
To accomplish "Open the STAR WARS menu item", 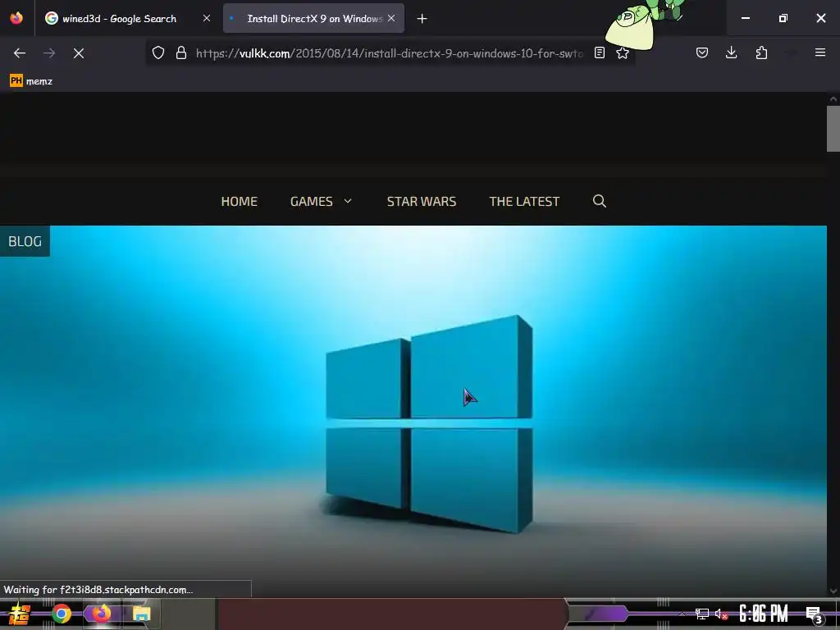I will 422,202.
